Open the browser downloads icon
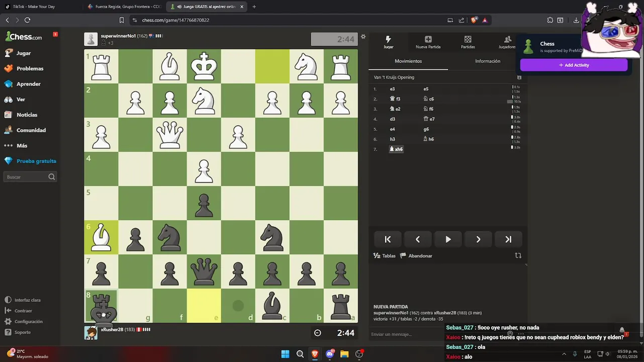The image size is (644, 362). pos(576,20)
